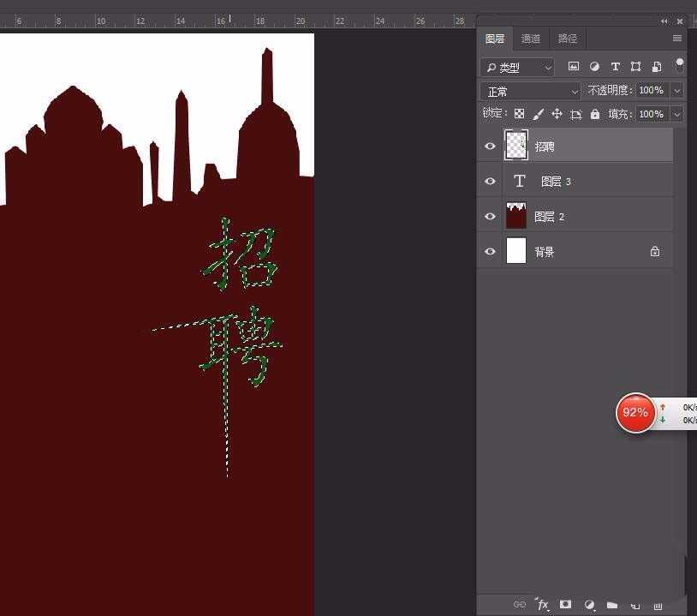Hide the 背景 layer
Image resolution: width=697 pixels, height=616 pixels.
(x=490, y=252)
